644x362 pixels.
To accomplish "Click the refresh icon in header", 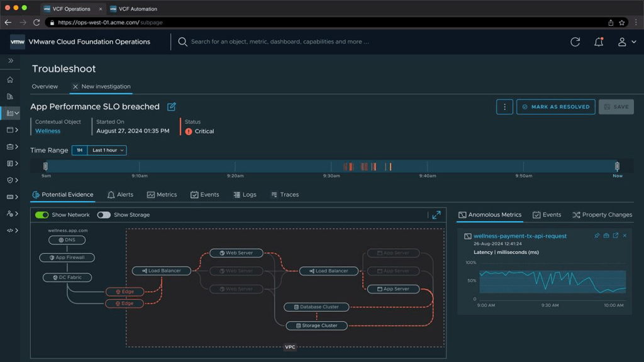I will [x=575, y=41].
